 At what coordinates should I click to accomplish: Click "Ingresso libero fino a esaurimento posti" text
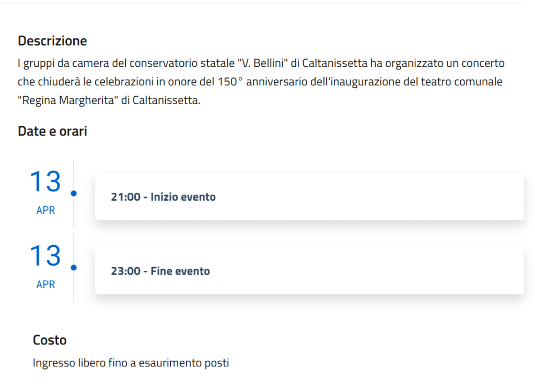[131, 363]
